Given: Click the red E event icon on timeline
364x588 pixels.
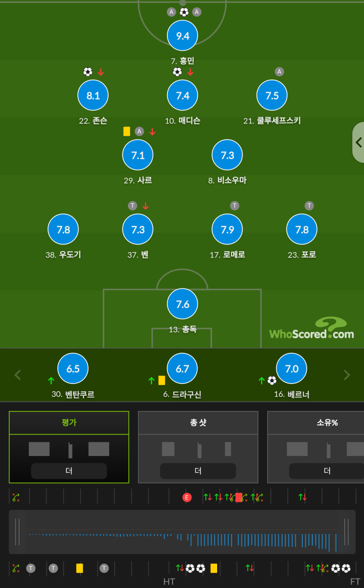Looking at the screenshot, I should 187,498.
